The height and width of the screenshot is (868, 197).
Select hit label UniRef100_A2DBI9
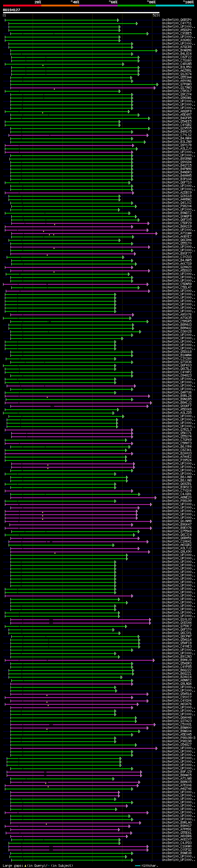tap(177, 192)
